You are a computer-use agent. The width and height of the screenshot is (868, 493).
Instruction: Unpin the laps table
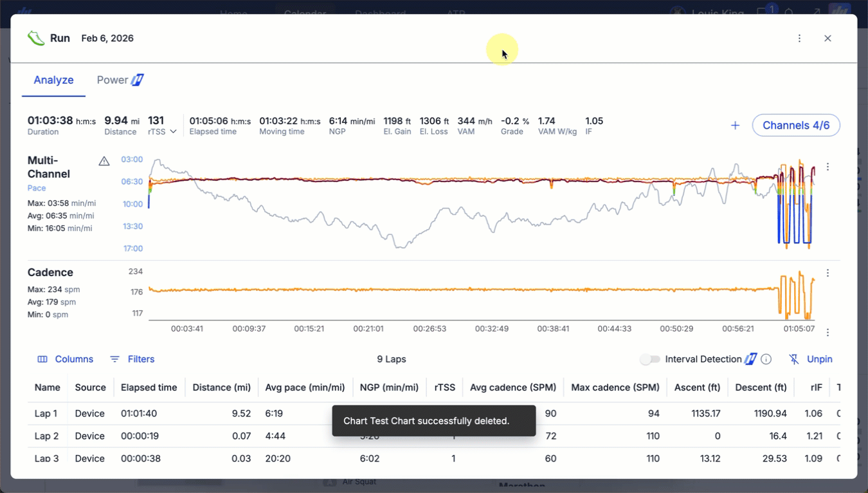pyautogui.click(x=811, y=359)
